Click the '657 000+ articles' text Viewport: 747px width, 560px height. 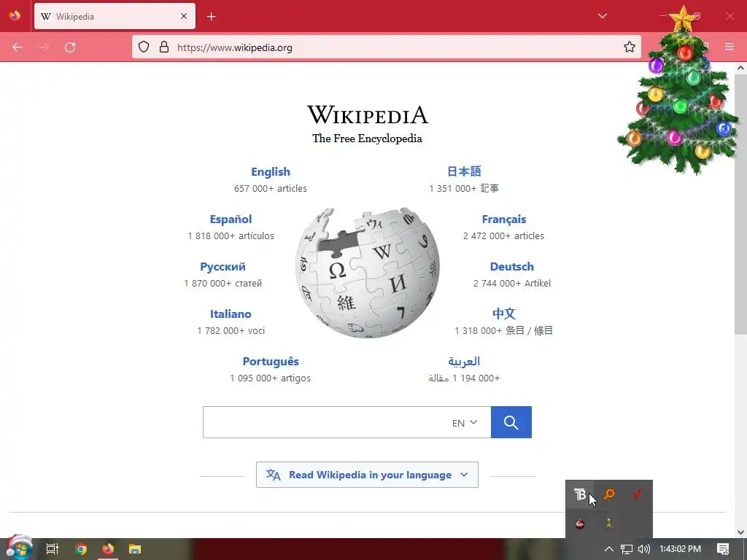point(271,189)
